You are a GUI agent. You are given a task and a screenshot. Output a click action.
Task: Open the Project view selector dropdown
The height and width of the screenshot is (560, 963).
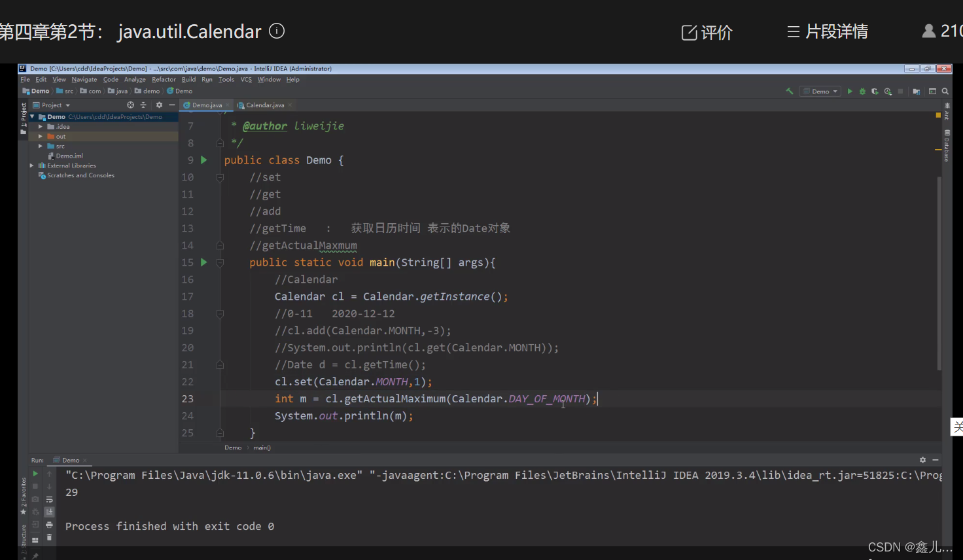(x=52, y=105)
